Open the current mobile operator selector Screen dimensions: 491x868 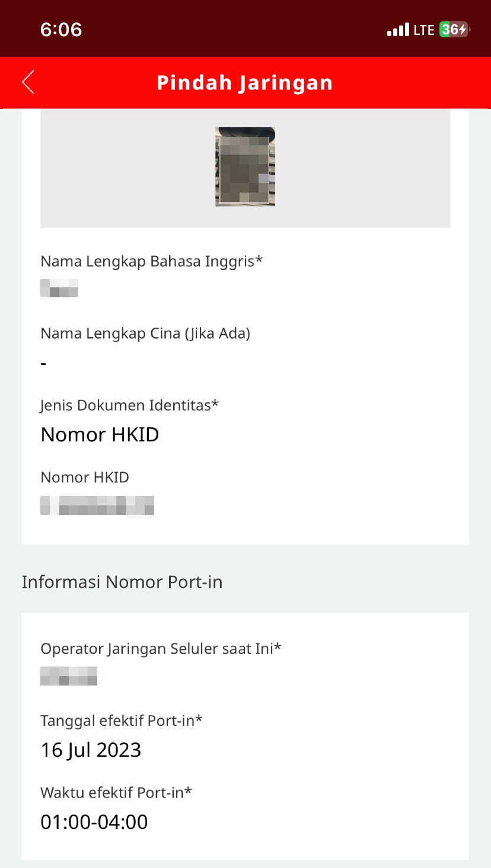point(69,676)
